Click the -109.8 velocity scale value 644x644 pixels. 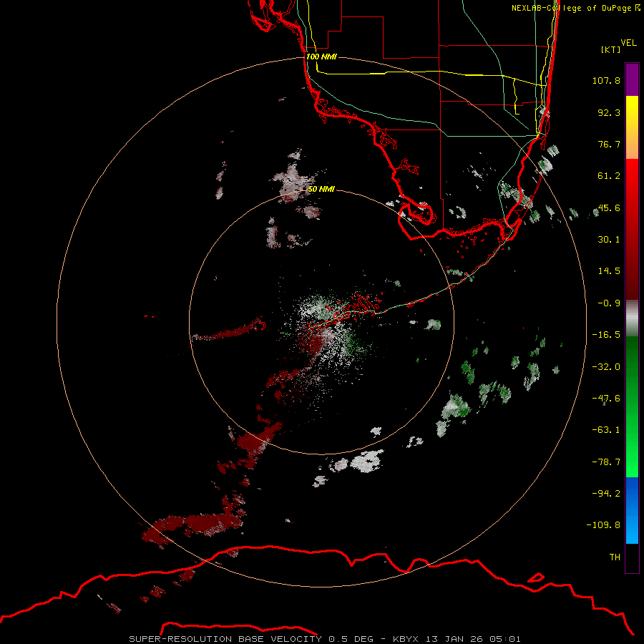coord(603,525)
